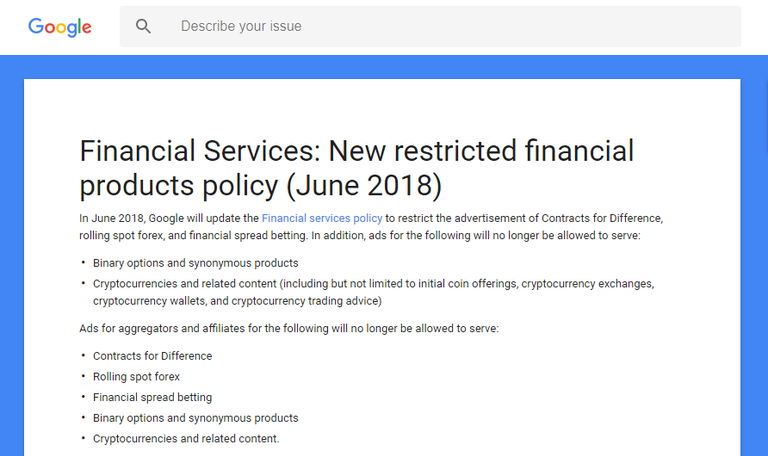Click the Google logo
The width and height of the screenshot is (768, 456).
60,27
